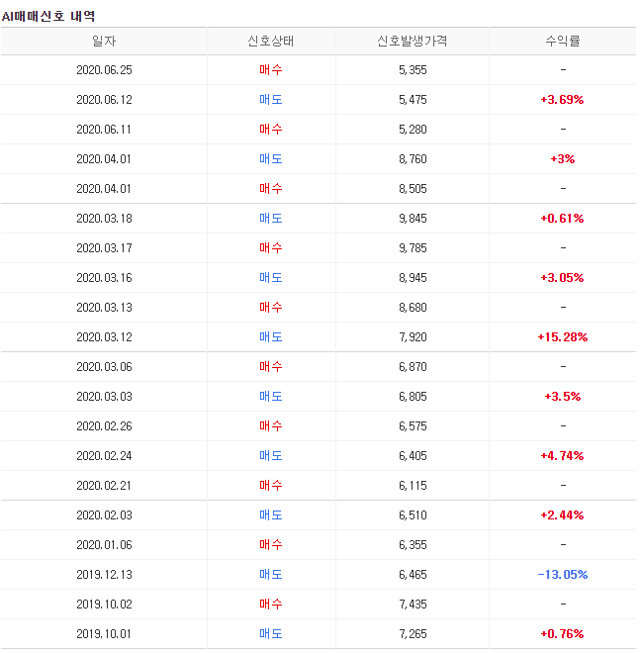644x653 pixels.
Task: Select price 6,805
Action: coord(413,397)
